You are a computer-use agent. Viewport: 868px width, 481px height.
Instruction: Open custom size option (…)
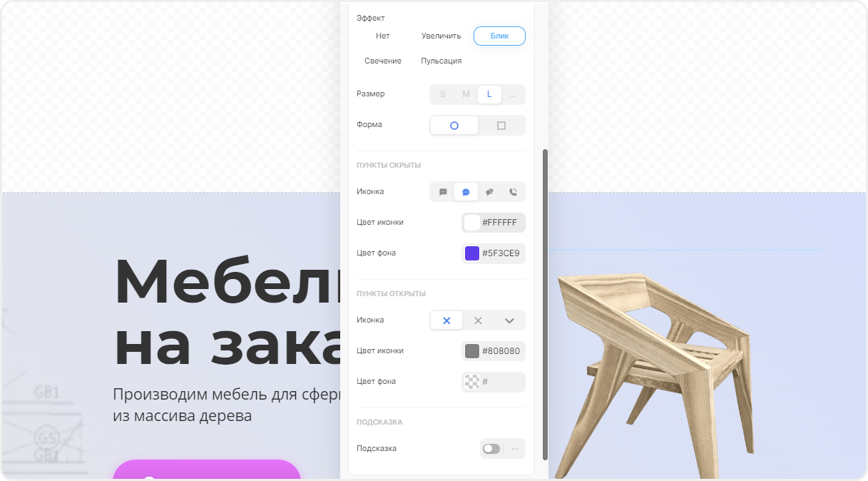click(513, 94)
